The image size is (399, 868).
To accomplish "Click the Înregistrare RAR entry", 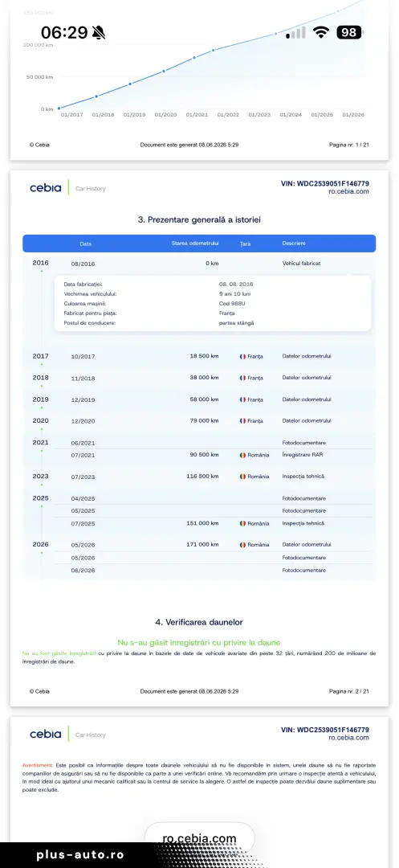I will 303,455.
